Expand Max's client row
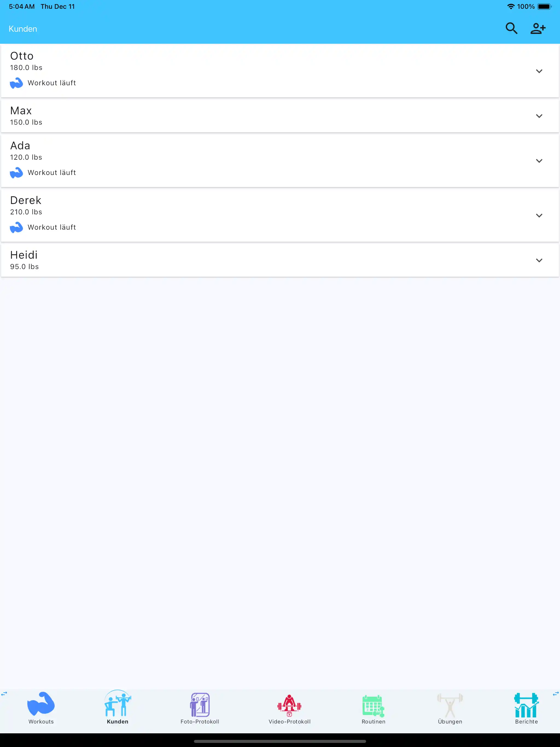Screen dimensions: 560x747 pyautogui.click(x=539, y=116)
